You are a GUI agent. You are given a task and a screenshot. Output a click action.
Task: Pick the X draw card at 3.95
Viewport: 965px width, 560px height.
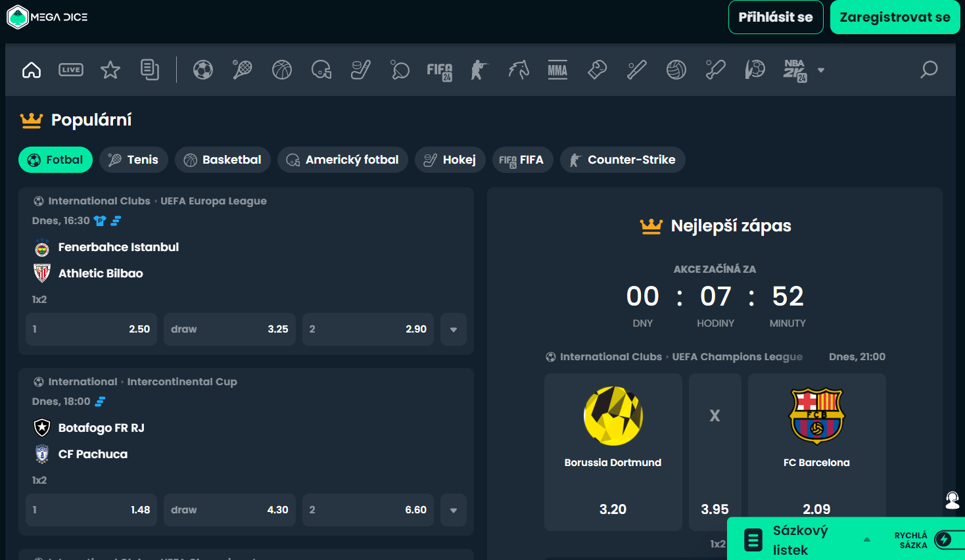click(x=715, y=452)
